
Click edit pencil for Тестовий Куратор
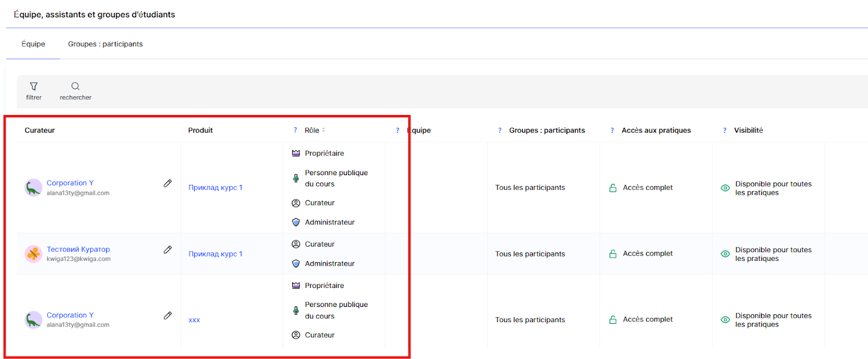click(168, 249)
